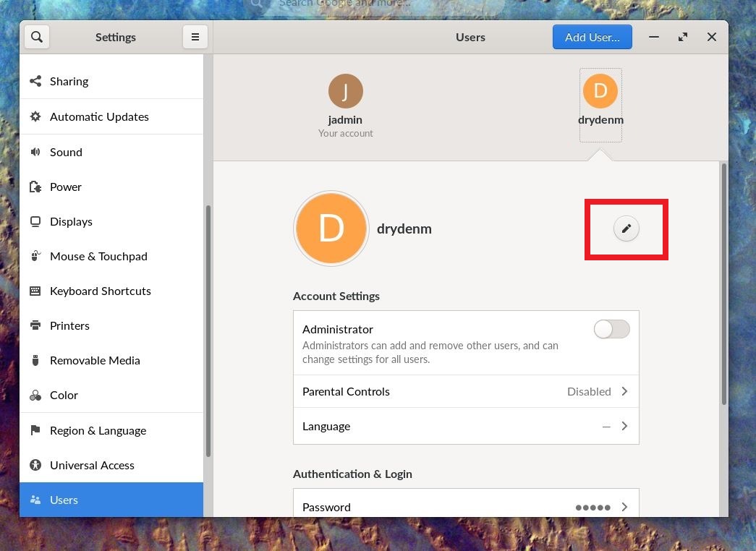
Task: Open Power settings panel
Action: [111, 187]
